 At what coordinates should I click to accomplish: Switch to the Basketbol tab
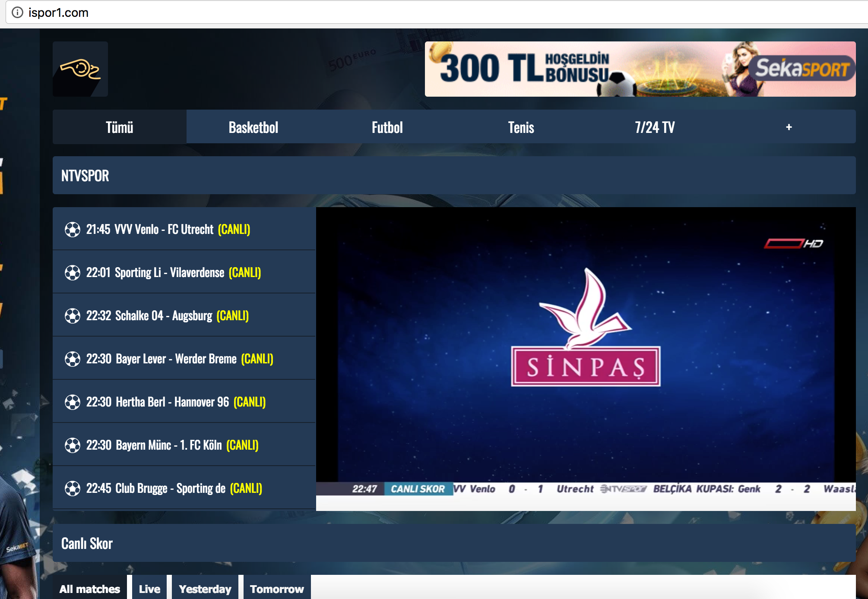tap(253, 127)
